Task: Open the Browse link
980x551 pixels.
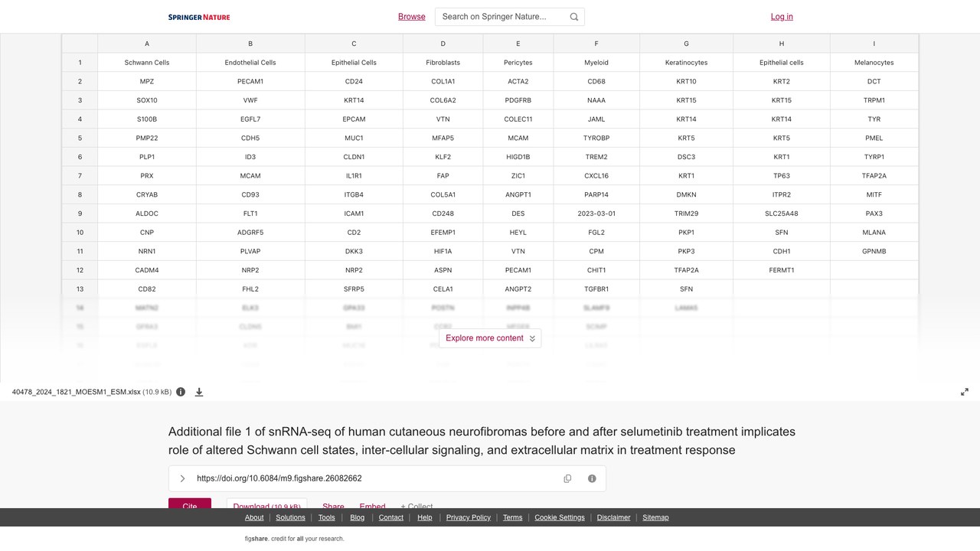Action: tap(412, 17)
